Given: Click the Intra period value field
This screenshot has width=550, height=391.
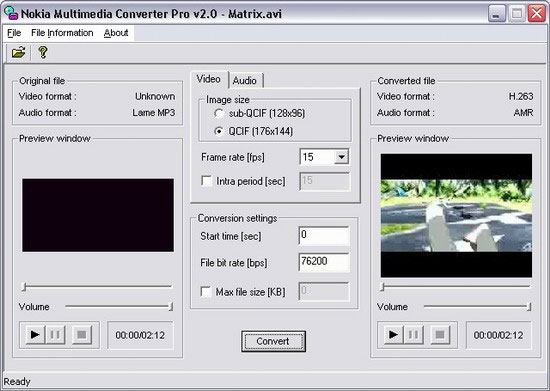Looking at the screenshot, I should pos(324,181).
